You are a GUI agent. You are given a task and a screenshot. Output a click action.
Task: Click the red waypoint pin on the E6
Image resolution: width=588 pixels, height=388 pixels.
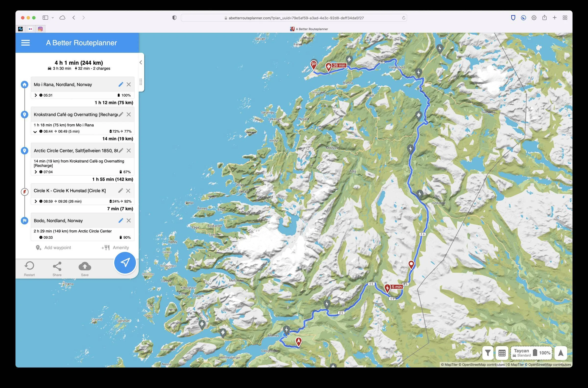pyautogui.click(x=411, y=265)
